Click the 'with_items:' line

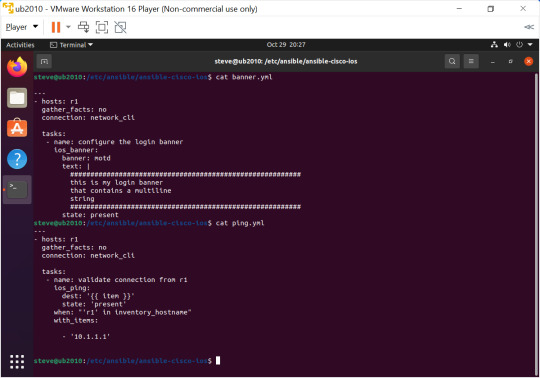click(x=76, y=321)
